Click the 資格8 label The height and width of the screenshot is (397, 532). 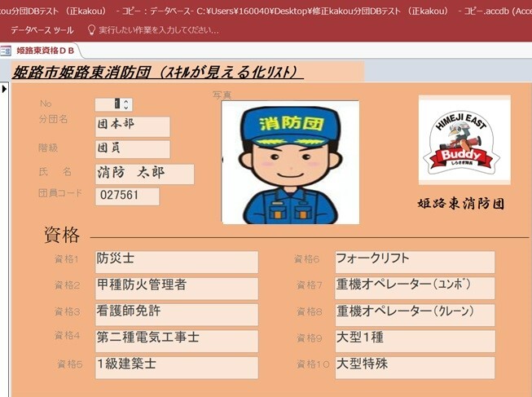point(310,311)
